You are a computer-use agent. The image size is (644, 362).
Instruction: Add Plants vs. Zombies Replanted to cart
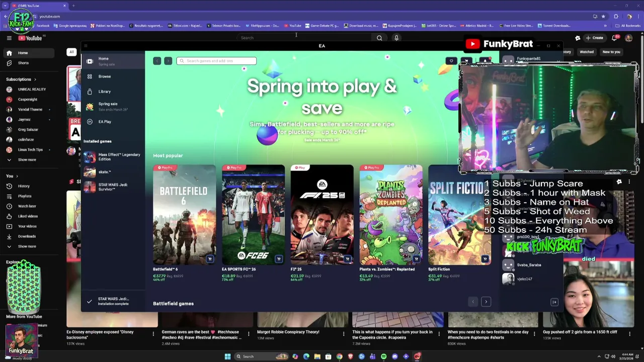[x=416, y=259]
